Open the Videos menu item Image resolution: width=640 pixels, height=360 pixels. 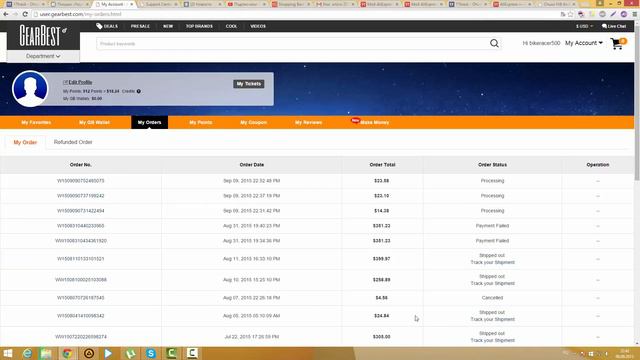[258, 26]
